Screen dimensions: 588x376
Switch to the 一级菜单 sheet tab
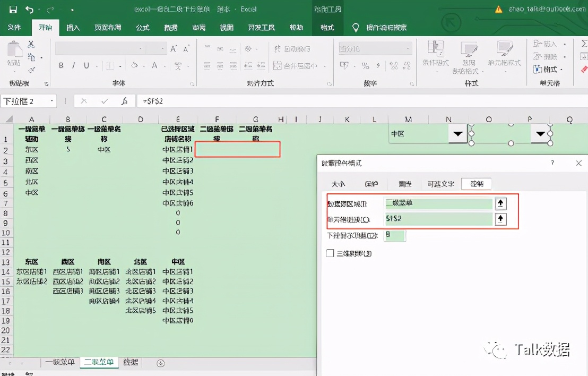click(x=60, y=362)
